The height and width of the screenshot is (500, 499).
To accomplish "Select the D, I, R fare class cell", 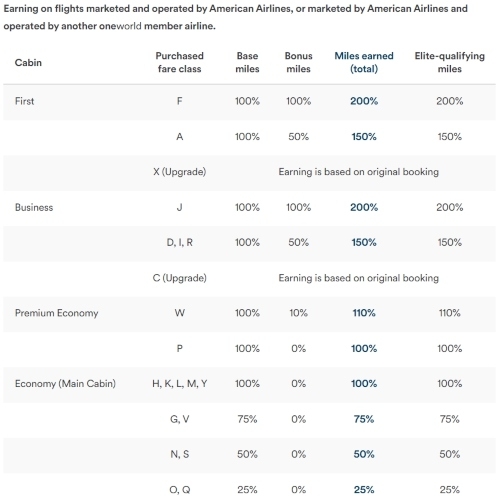I will [x=179, y=242].
